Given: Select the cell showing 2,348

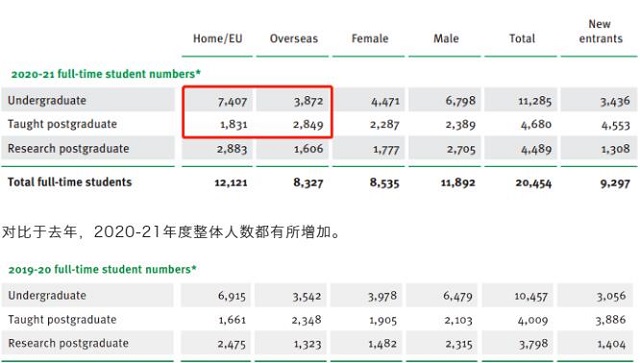Looking at the screenshot, I should (307, 321).
